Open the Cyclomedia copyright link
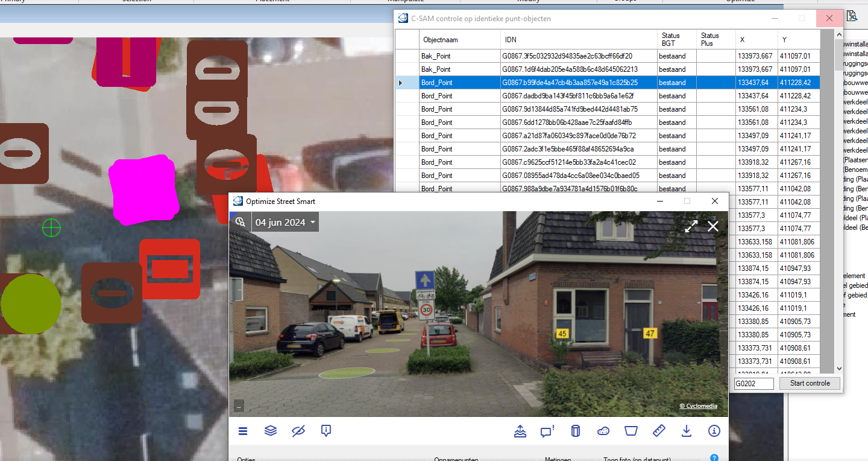 click(x=697, y=405)
